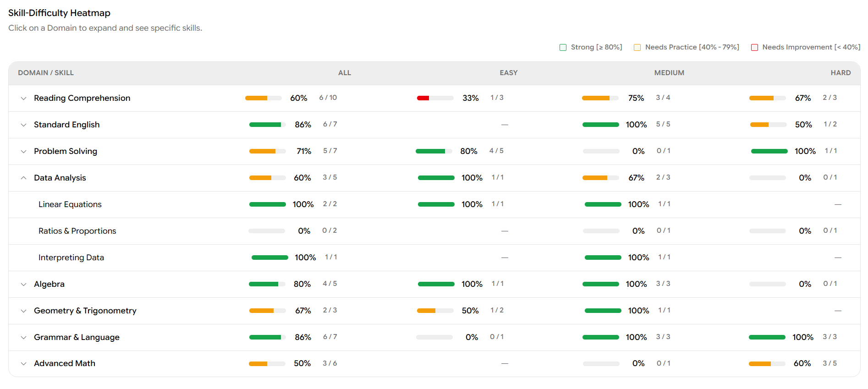Click the EASY column header

point(508,73)
